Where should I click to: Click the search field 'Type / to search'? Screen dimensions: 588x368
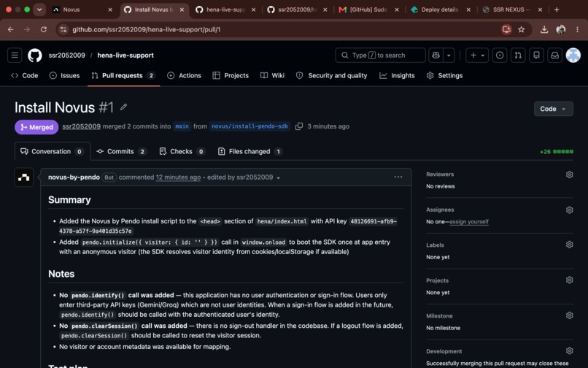(380, 55)
